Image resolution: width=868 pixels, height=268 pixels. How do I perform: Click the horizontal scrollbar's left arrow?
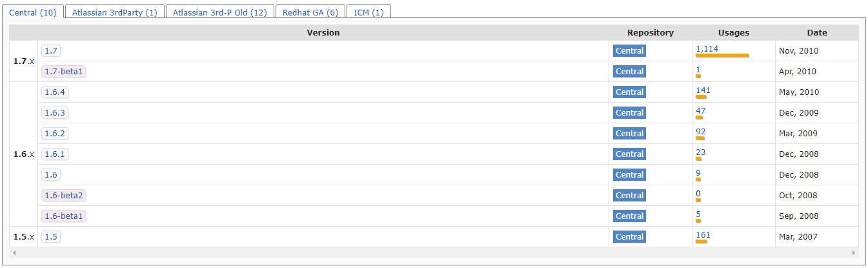[x=14, y=253]
